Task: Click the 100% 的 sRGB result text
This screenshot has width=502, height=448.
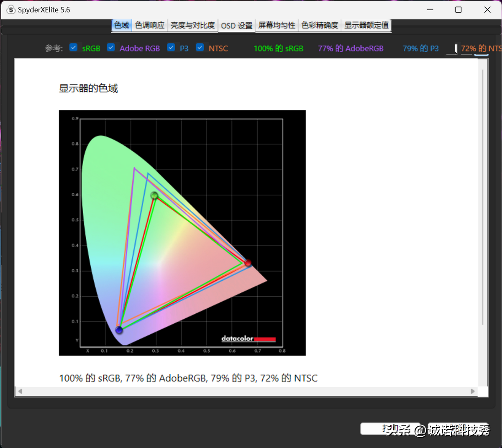Action: coord(279,49)
